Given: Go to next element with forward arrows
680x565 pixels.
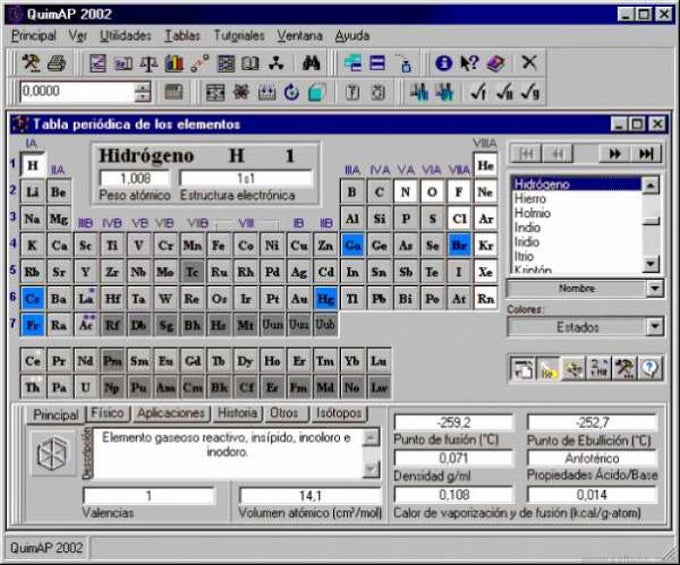Looking at the screenshot, I should (x=614, y=153).
